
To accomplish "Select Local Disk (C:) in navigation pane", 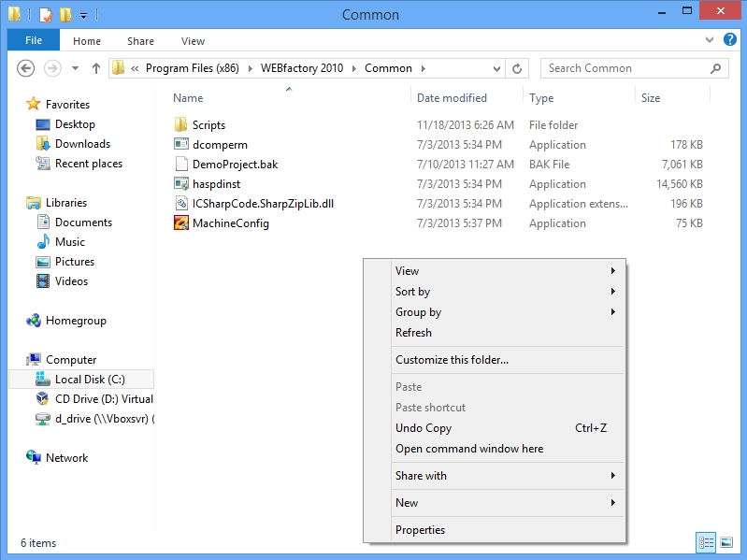I will click(x=90, y=380).
